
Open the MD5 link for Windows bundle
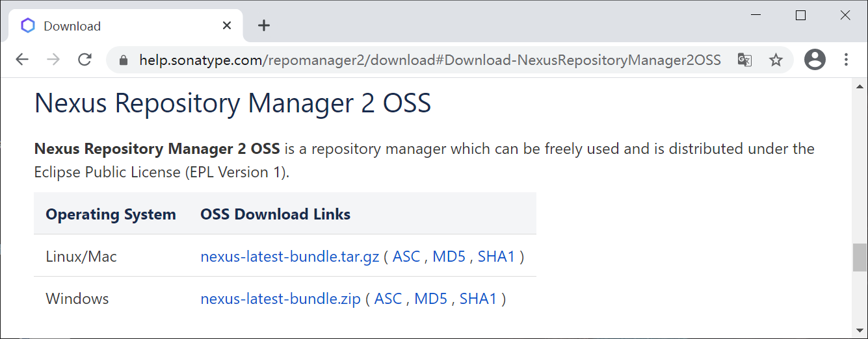click(431, 299)
